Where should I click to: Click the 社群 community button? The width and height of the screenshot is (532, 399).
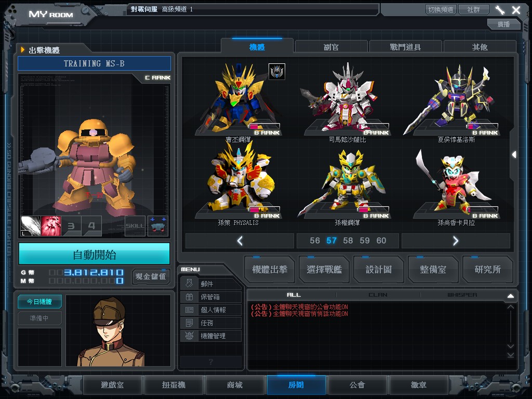click(x=474, y=9)
